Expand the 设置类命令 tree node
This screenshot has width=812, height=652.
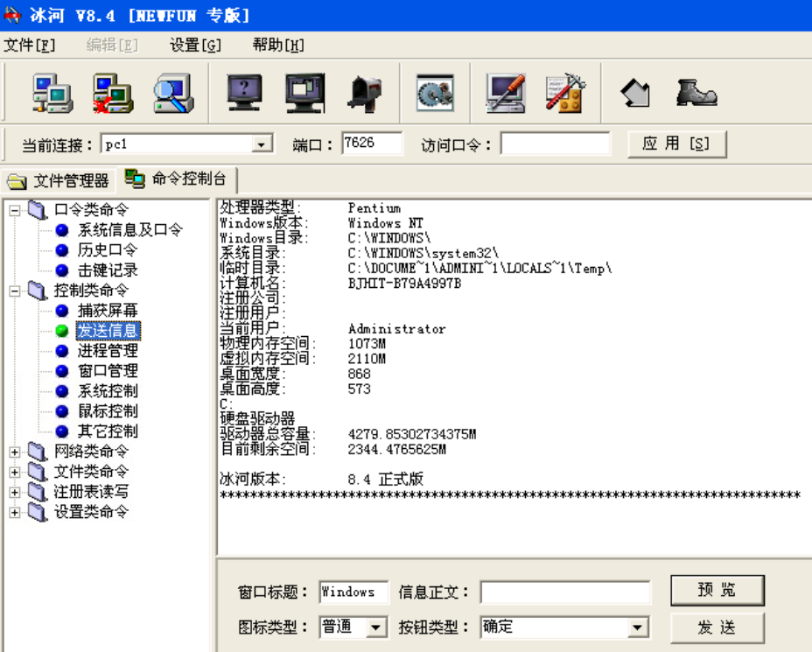(15, 513)
